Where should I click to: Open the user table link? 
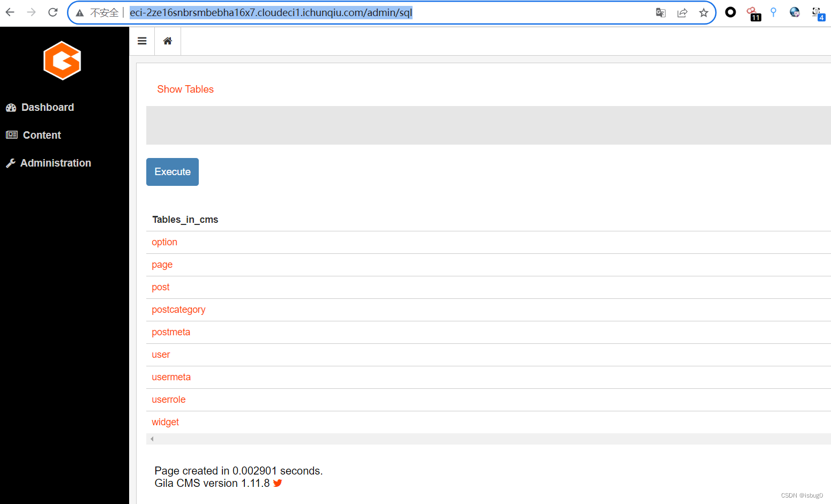tap(161, 355)
